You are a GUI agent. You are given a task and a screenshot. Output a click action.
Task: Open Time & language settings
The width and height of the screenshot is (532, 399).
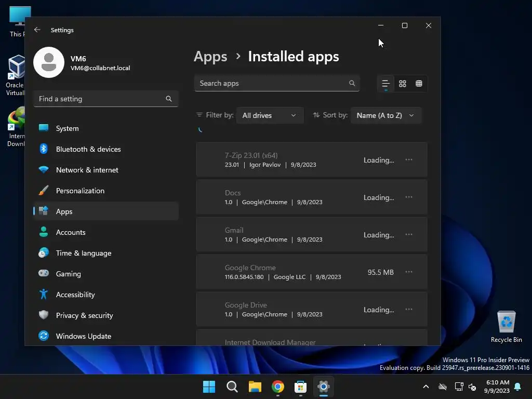[106, 253]
